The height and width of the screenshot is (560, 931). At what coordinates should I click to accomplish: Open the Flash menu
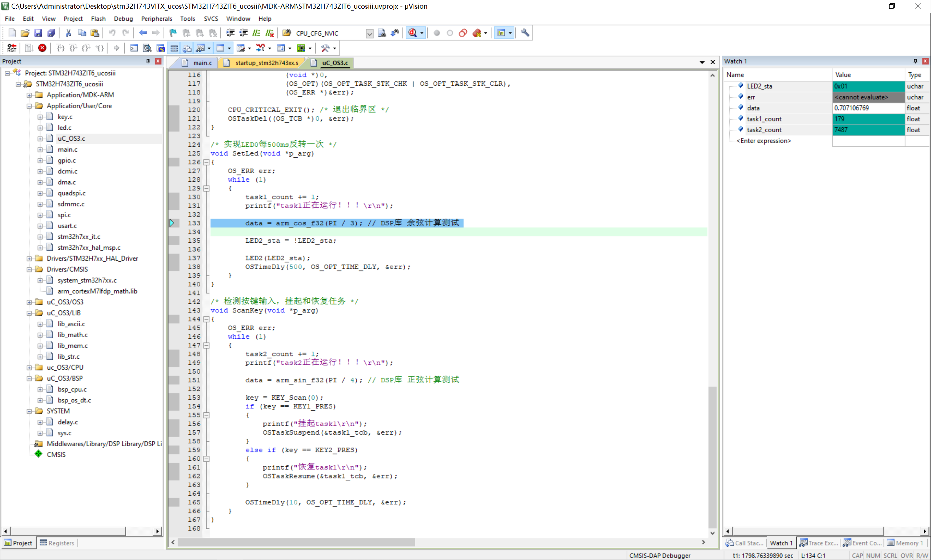point(98,19)
